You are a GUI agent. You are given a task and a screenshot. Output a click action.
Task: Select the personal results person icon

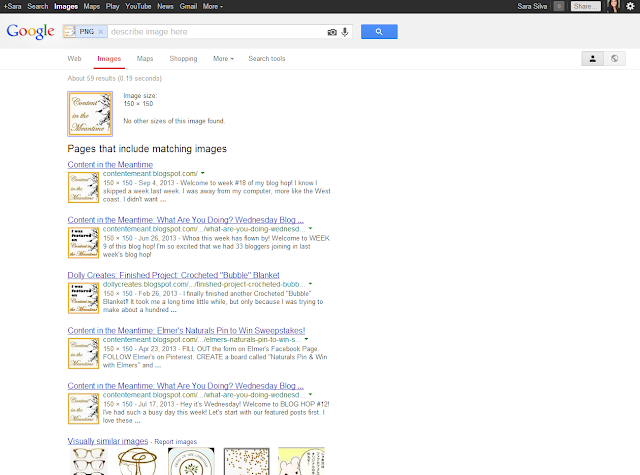593,59
